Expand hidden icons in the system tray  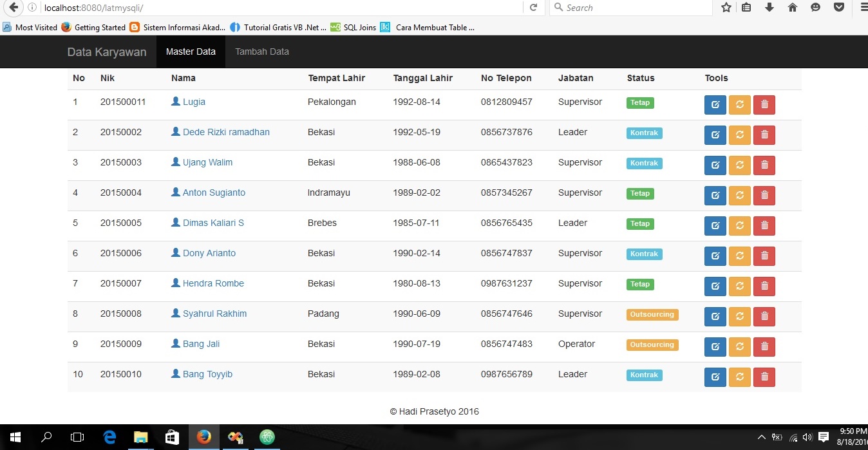click(761, 437)
